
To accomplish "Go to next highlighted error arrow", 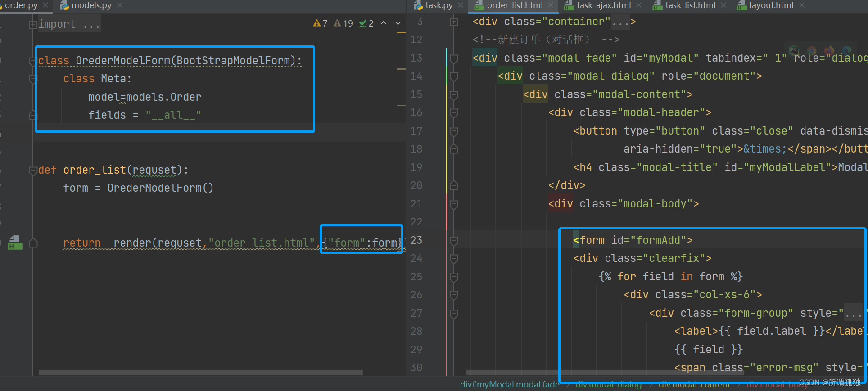I will [398, 23].
